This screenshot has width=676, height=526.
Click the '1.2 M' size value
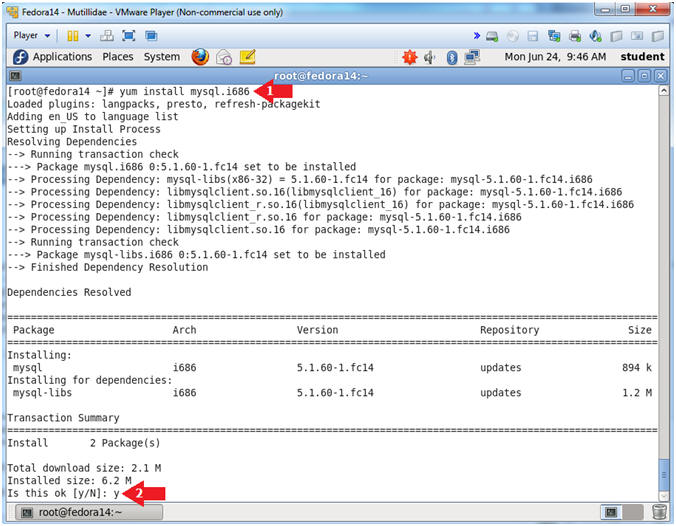pyautogui.click(x=637, y=393)
